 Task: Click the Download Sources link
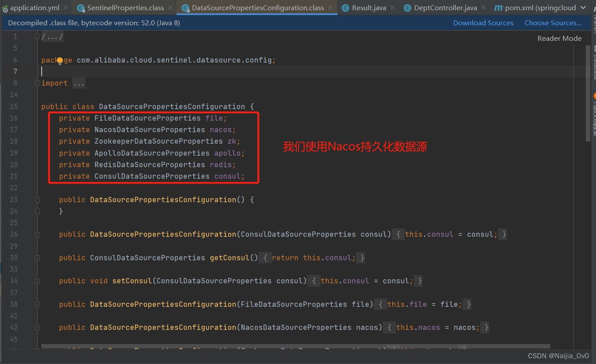click(483, 23)
